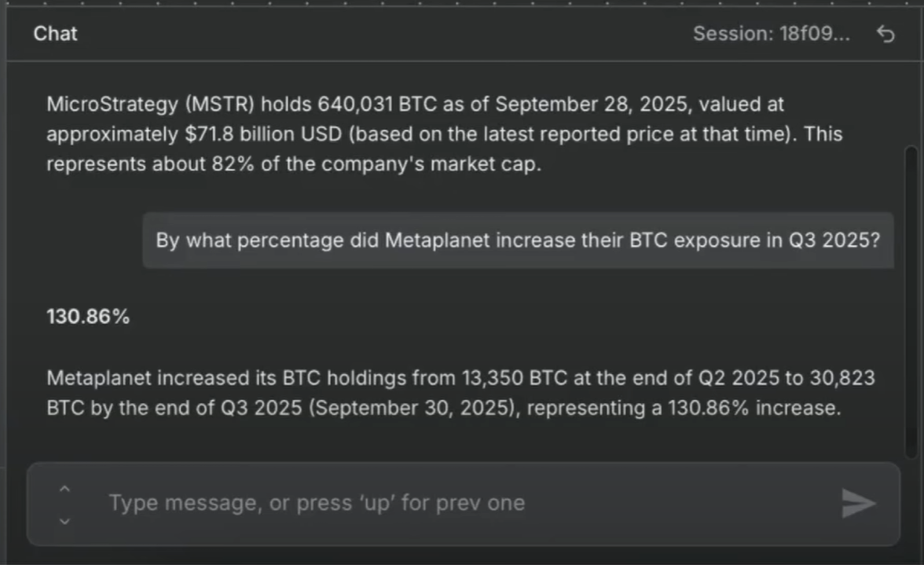Screen dimensions: 924x565
Task: Select the back-arrow icon next to Session
Action: tap(884, 35)
